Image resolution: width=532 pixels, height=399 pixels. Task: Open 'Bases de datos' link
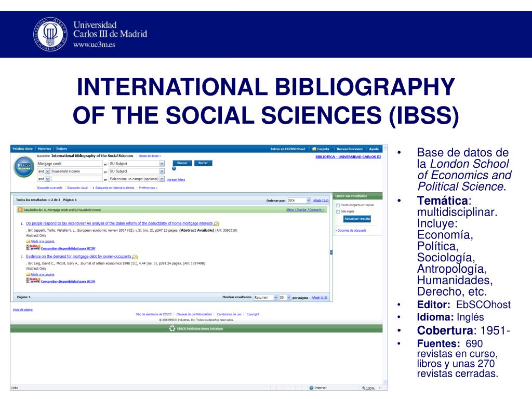pyautogui.click(x=150, y=156)
